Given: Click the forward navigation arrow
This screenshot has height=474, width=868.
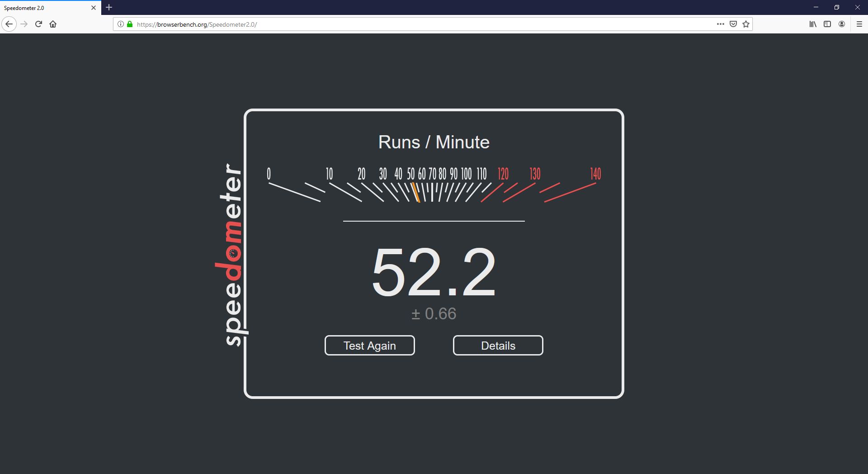Looking at the screenshot, I should [24, 24].
